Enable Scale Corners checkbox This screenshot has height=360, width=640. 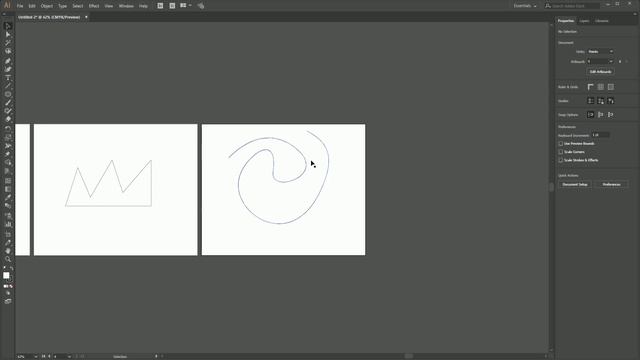coord(561,152)
